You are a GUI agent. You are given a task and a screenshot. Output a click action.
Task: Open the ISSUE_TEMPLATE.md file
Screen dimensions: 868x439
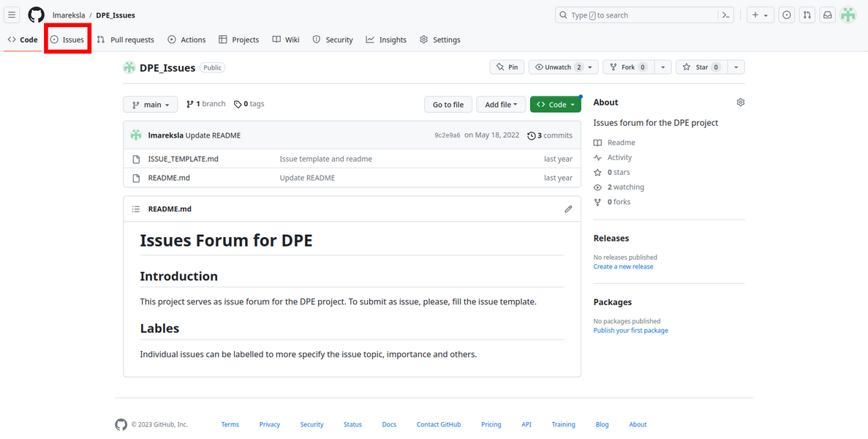click(x=184, y=159)
